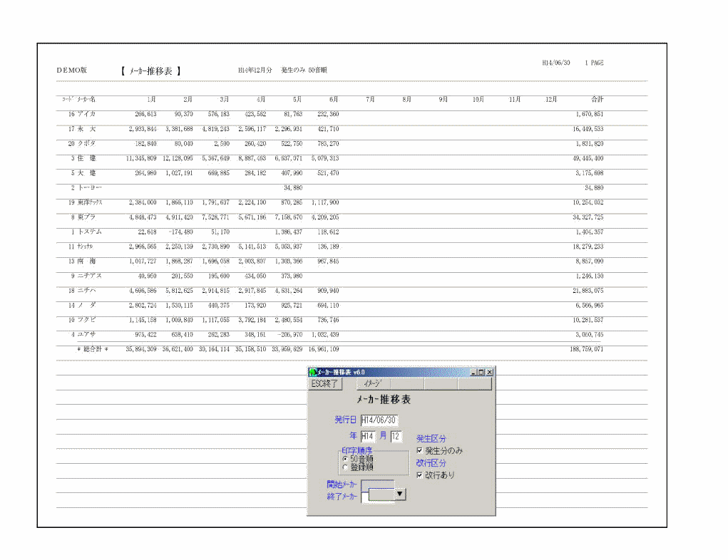Click the 9月 column header
Image resolution: width=728 pixels, height=560 pixels.
(x=444, y=99)
